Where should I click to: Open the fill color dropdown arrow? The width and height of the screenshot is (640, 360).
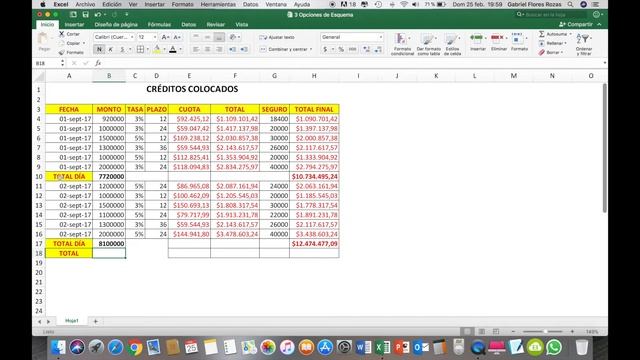[164, 49]
